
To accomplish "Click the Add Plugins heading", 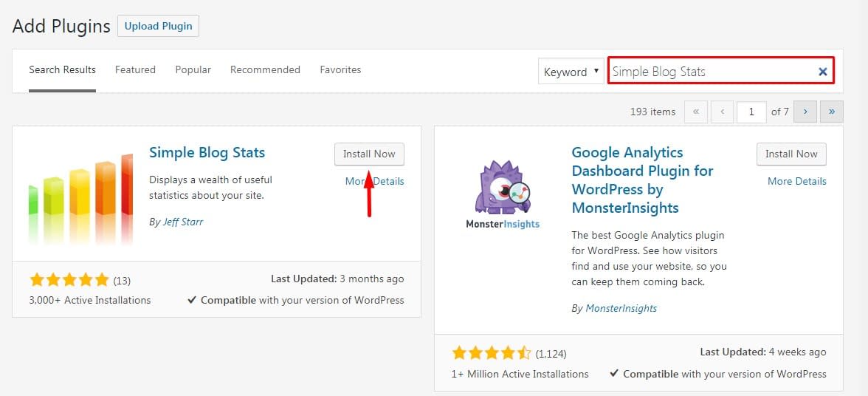I will click(61, 26).
